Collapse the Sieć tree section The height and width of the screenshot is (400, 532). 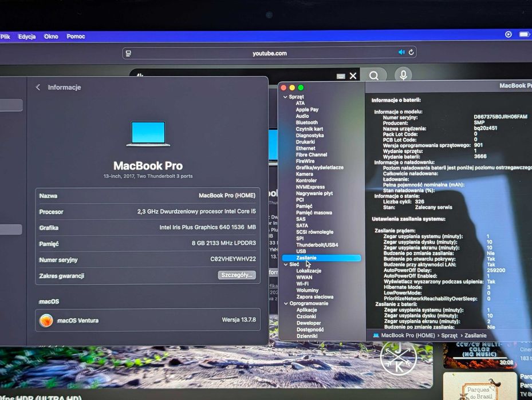286,264
